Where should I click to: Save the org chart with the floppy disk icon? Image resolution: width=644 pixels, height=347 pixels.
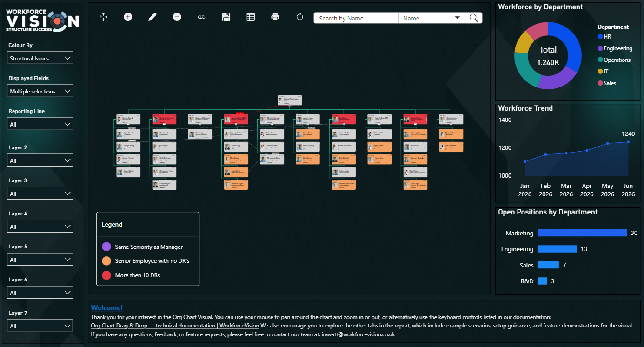point(226,17)
